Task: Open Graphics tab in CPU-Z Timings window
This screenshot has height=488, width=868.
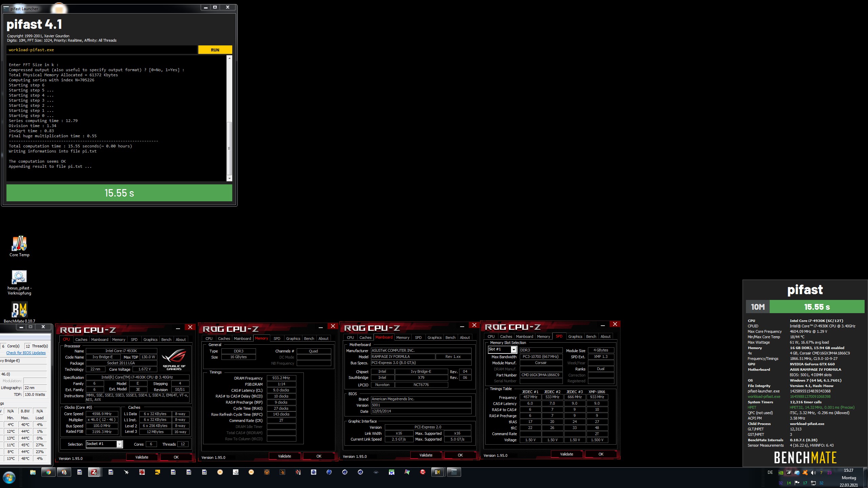Action: 293,339
